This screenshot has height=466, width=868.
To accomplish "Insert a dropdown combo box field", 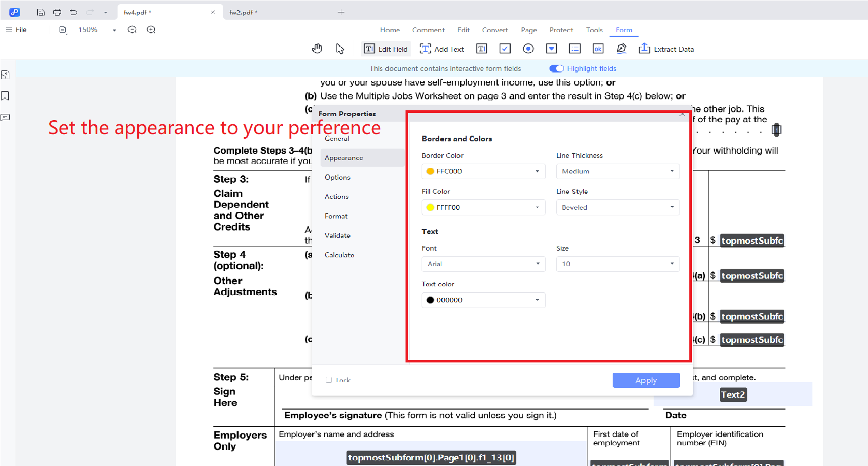I will tap(552, 49).
